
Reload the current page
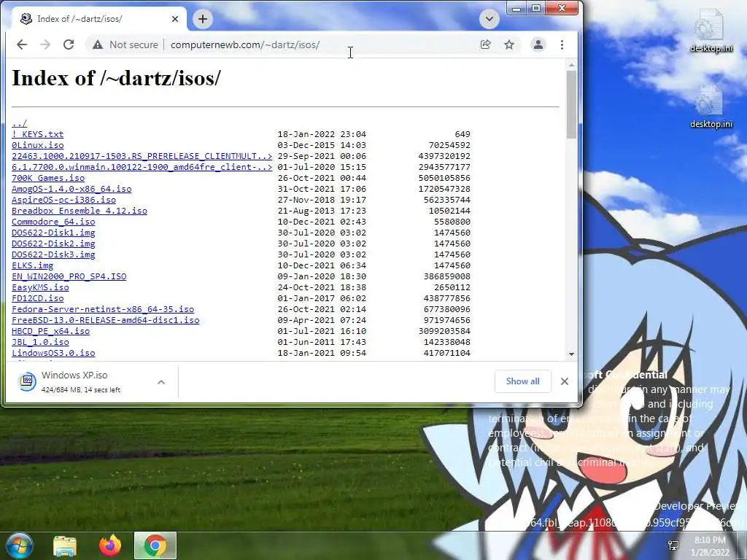click(x=69, y=44)
